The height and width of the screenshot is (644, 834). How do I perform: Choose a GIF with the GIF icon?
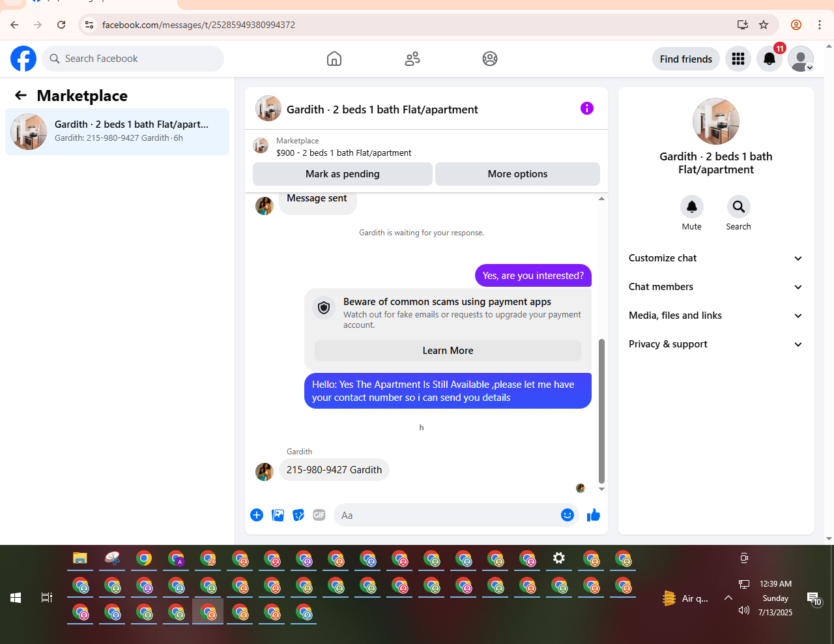click(x=319, y=515)
